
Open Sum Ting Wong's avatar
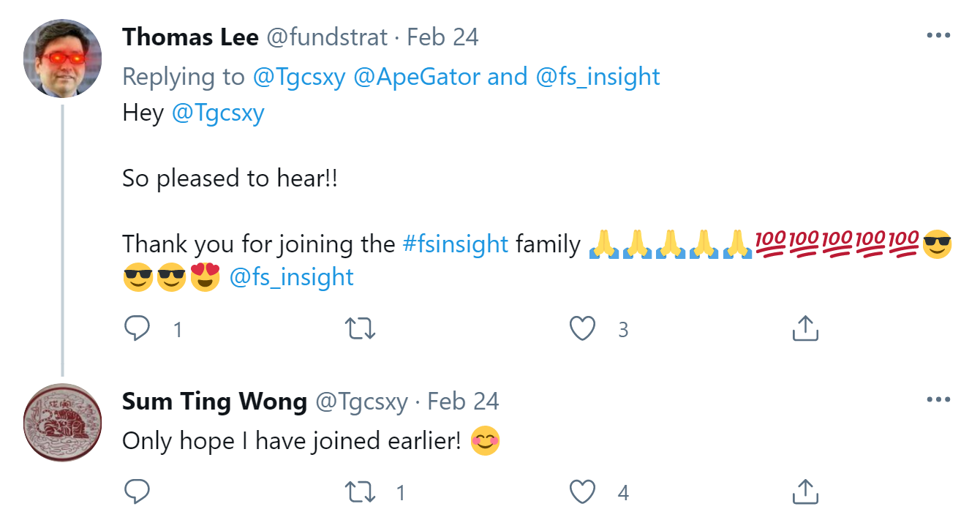pos(62,423)
